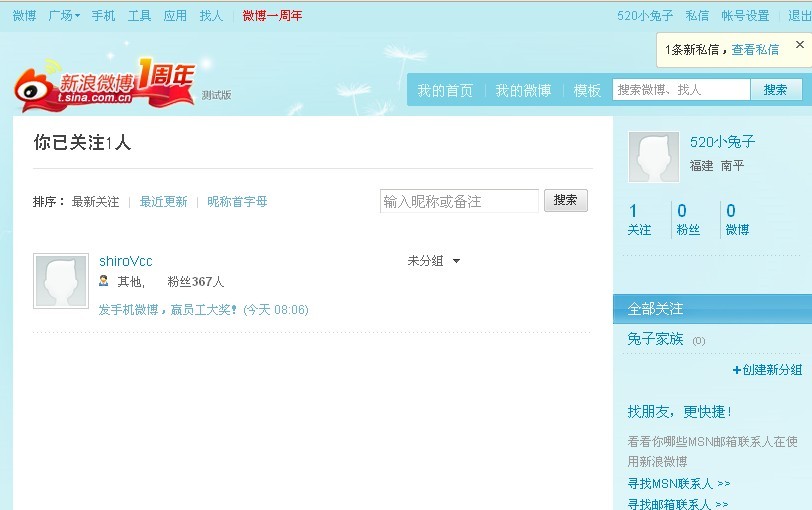Sort by 最近更新
This screenshot has height=510, width=812.
click(164, 202)
